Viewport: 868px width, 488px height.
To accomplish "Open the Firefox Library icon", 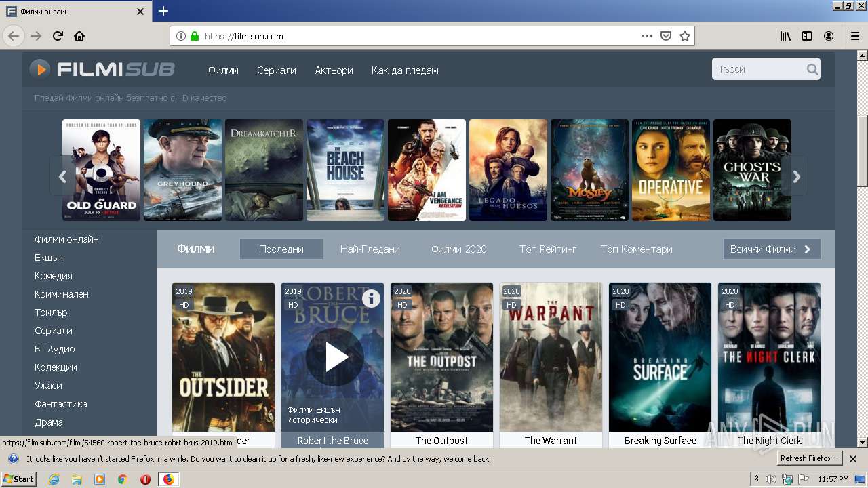I will [x=785, y=36].
